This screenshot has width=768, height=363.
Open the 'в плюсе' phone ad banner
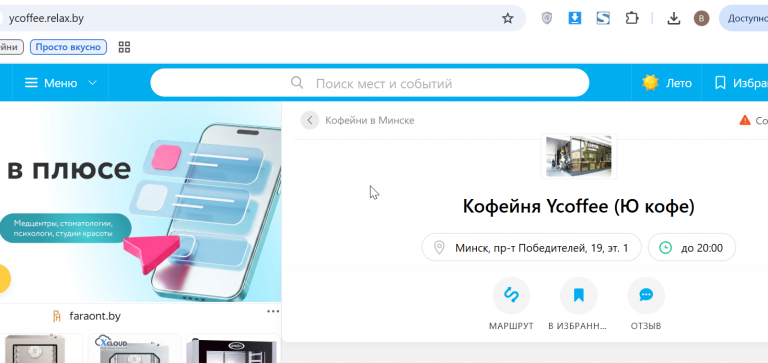click(x=141, y=201)
